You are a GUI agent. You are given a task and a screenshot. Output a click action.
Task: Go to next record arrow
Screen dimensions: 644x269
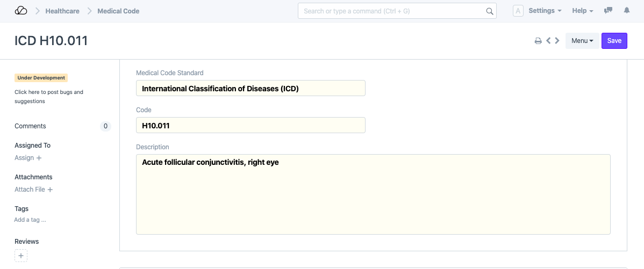(557, 40)
